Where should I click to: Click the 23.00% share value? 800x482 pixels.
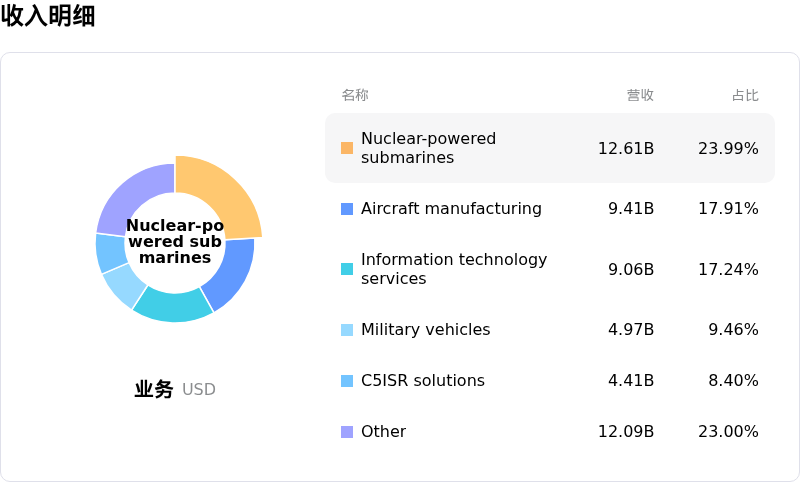[x=728, y=432]
